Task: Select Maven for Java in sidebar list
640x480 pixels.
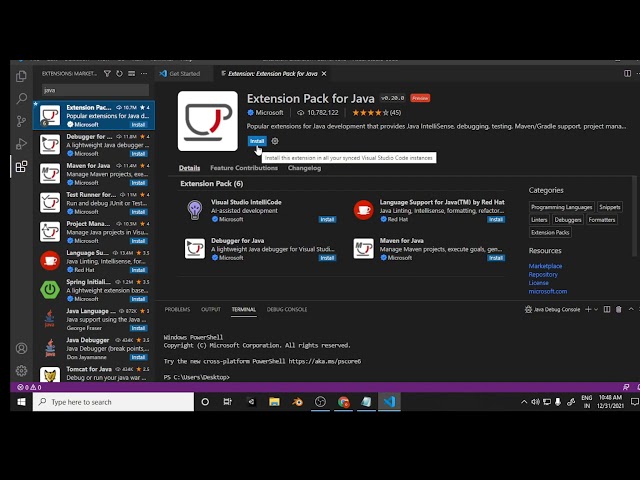Action: click(94, 174)
